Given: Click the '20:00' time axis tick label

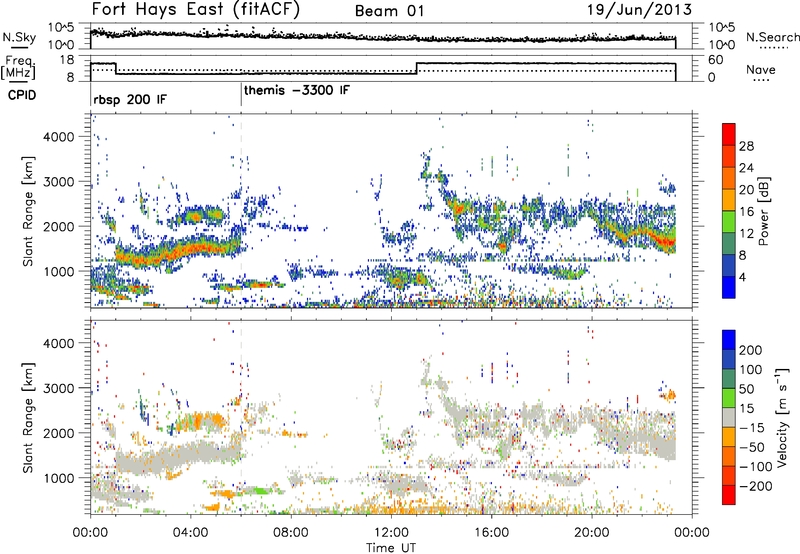Looking at the screenshot, I should 592,533.
